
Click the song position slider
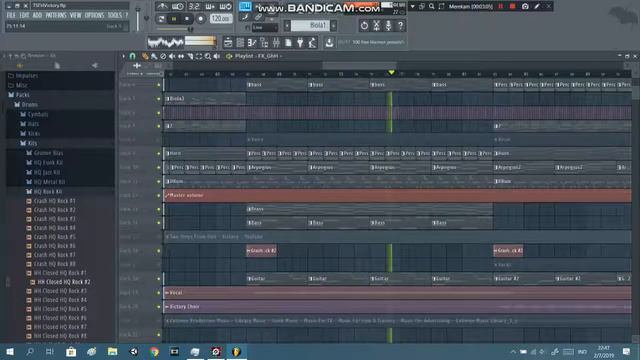(x=175, y=29)
